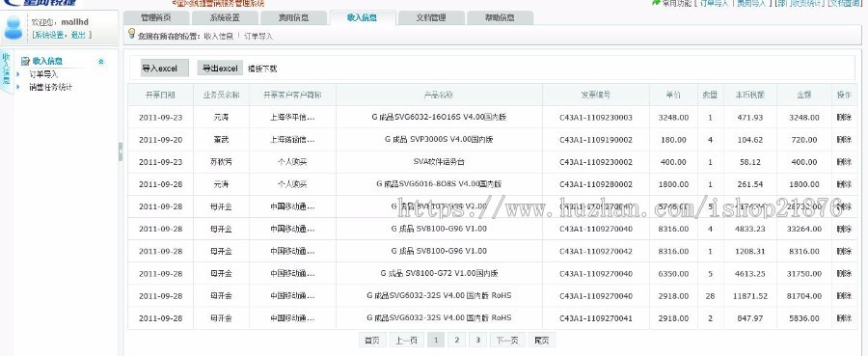Click the 开票日期 column header

160,95
